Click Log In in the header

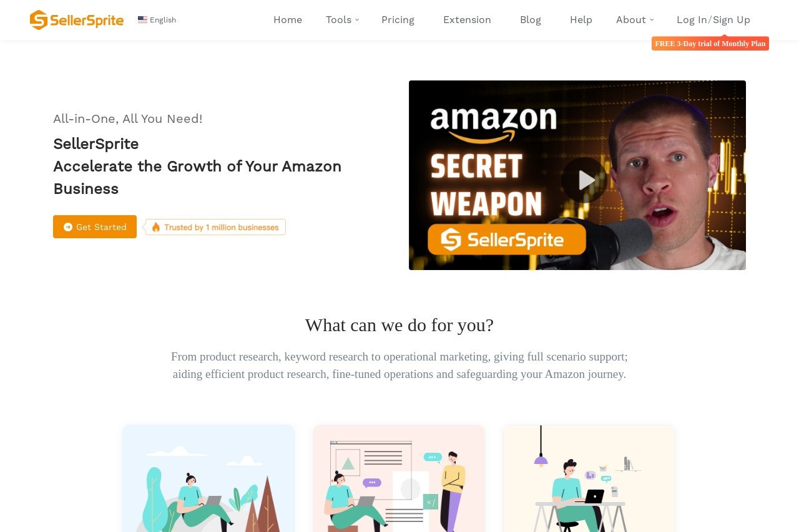pyautogui.click(x=692, y=20)
